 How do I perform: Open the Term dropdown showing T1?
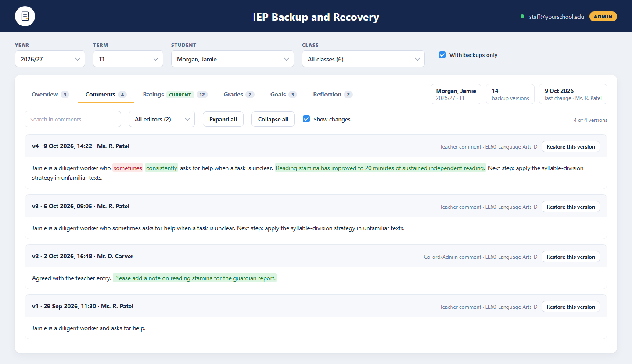pyautogui.click(x=128, y=59)
